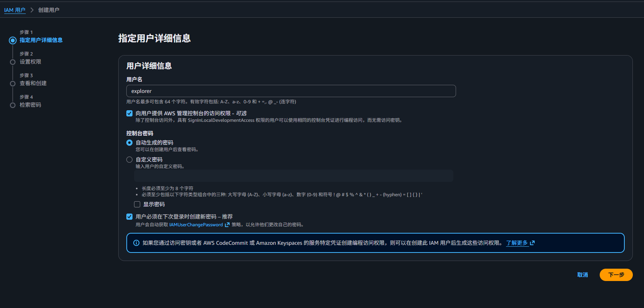644x308 pixels.
Task: Open the IAM 用户 breadcrumb link
Action: [x=15, y=10]
